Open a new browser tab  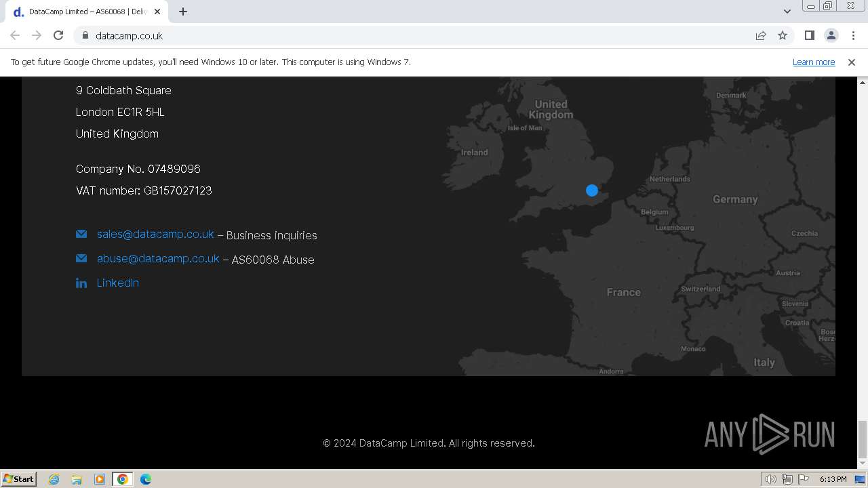(x=182, y=12)
